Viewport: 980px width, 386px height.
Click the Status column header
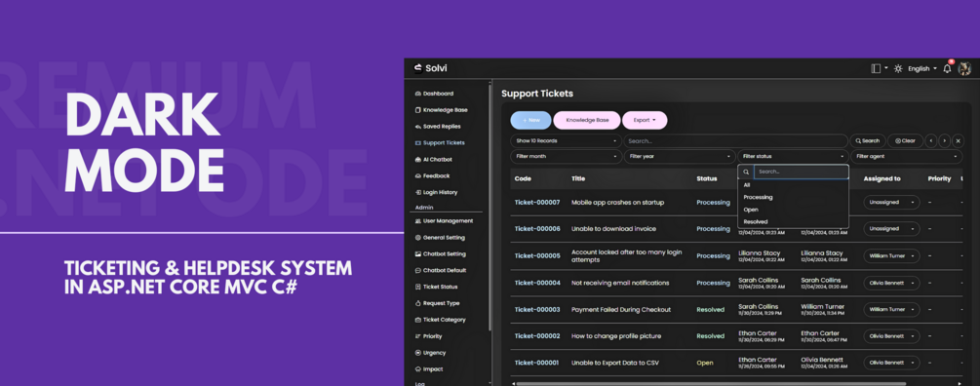[707, 178]
